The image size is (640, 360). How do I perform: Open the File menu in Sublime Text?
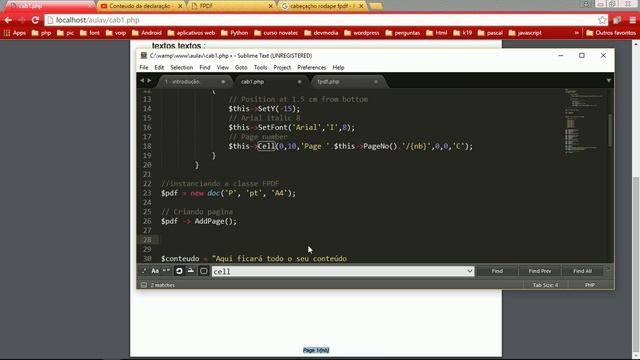point(144,67)
